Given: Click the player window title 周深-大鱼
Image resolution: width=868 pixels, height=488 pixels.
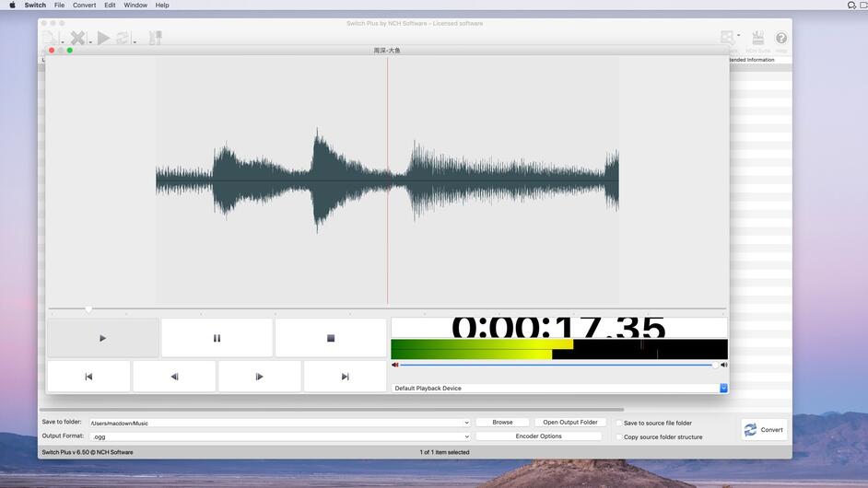Looking at the screenshot, I should [x=387, y=51].
